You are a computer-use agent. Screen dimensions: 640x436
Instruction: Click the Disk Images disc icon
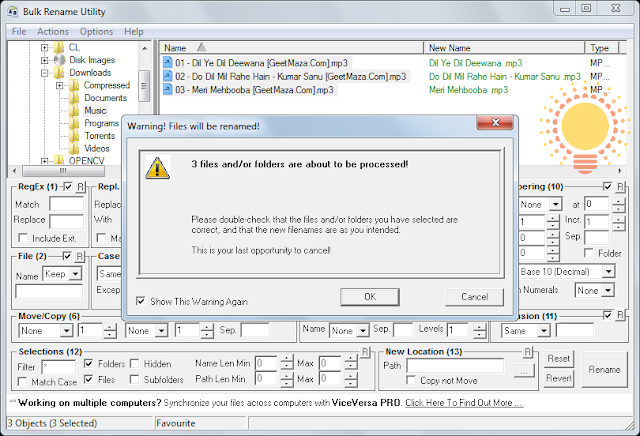59,60
